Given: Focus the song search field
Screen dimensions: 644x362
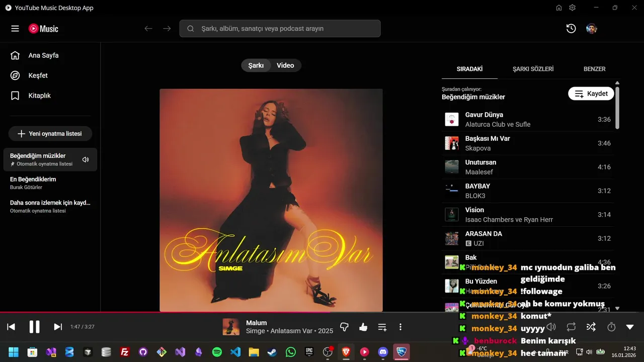Looking at the screenshot, I should [x=280, y=29].
